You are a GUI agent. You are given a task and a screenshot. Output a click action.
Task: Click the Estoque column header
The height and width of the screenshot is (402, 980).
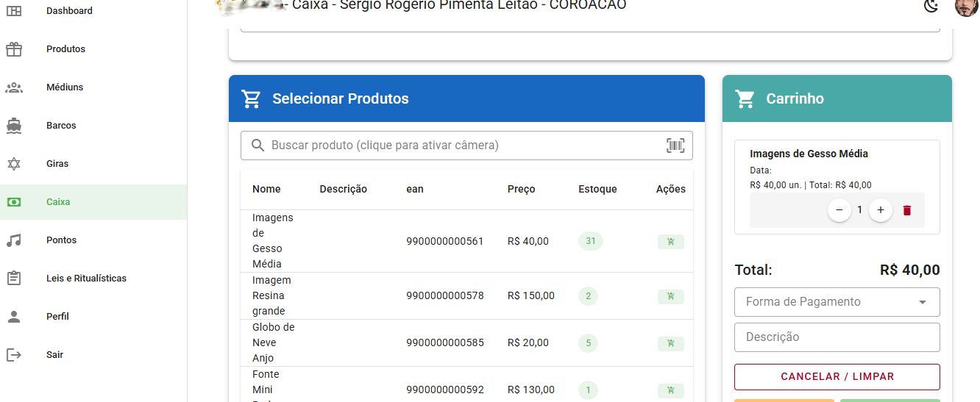click(x=597, y=189)
